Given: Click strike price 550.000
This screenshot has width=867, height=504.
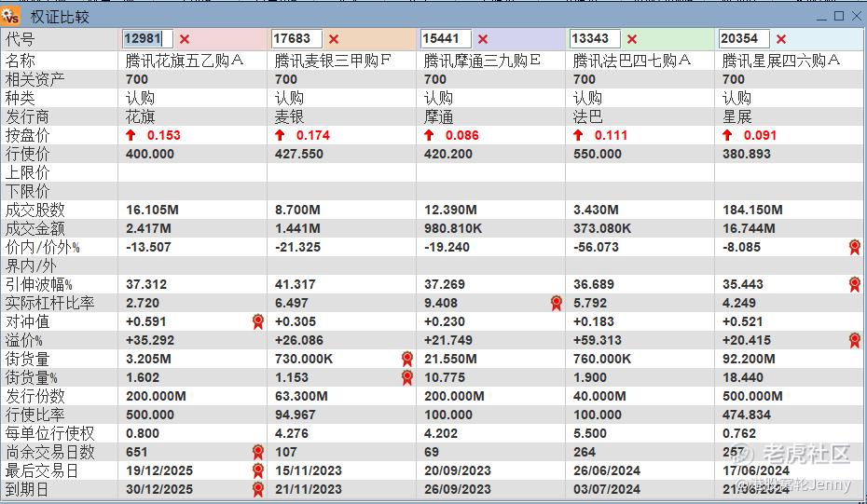Looking at the screenshot, I should pos(598,155).
